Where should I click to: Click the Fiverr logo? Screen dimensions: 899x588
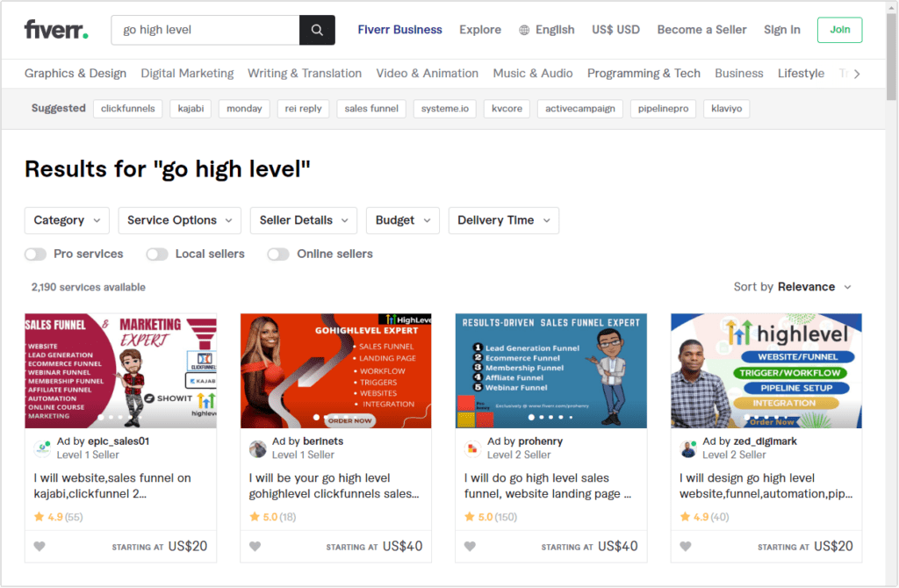coord(56,29)
